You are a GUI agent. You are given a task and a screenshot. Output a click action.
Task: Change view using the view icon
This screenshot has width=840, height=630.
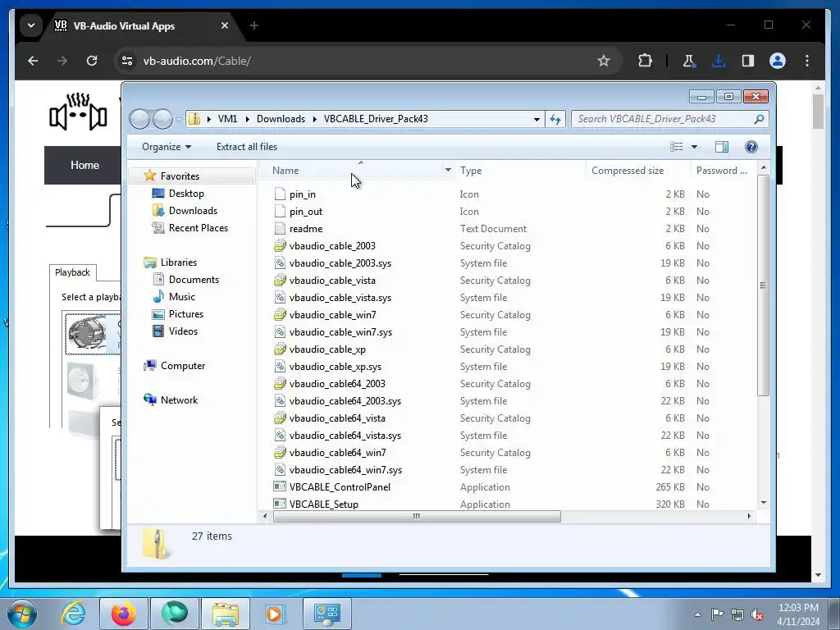pos(677,147)
